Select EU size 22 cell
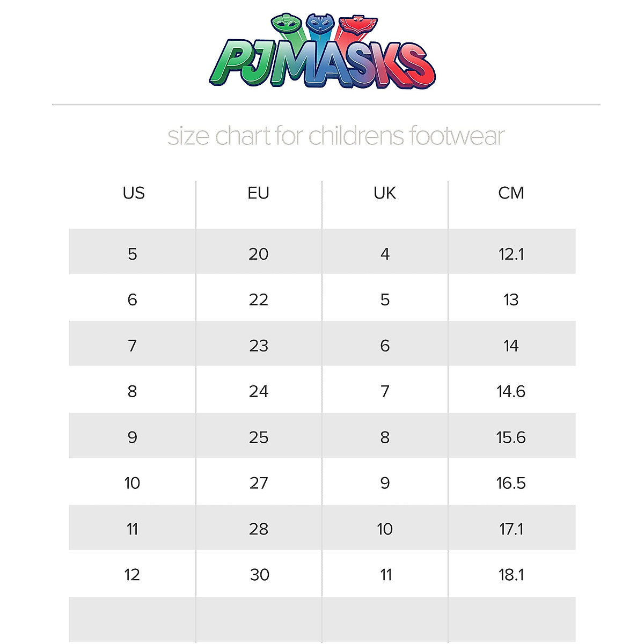 pyautogui.click(x=258, y=299)
